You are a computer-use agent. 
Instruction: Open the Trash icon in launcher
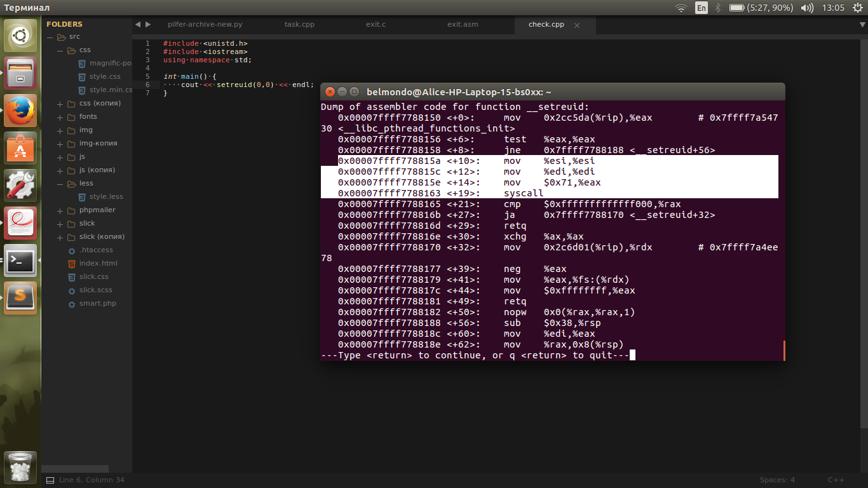20,468
